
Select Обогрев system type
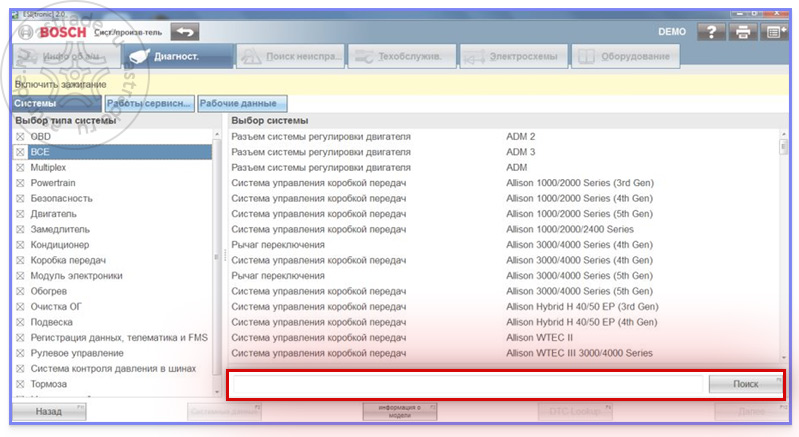click(x=112, y=291)
